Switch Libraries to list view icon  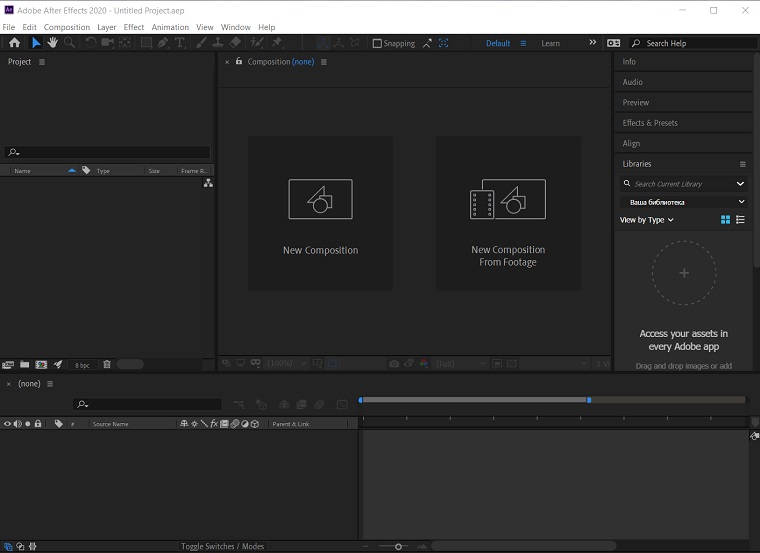[741, 220]
